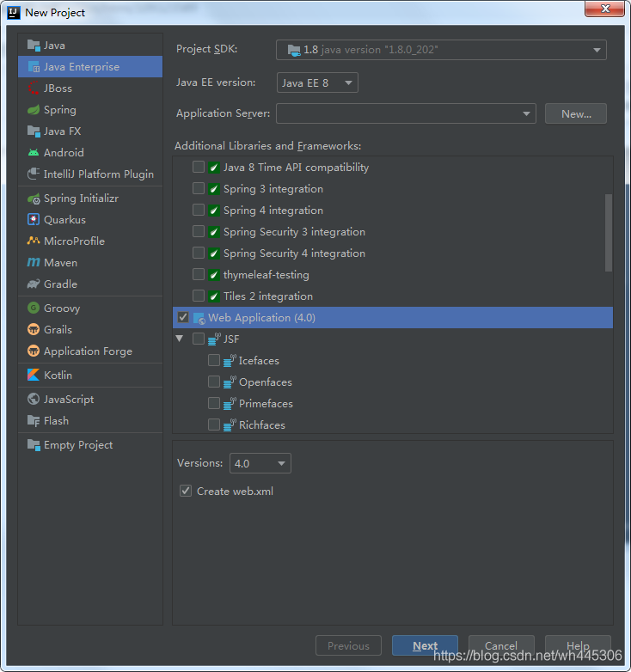Click the Previous button
This screenshot has width=631, height=672.
pos(348,645)
